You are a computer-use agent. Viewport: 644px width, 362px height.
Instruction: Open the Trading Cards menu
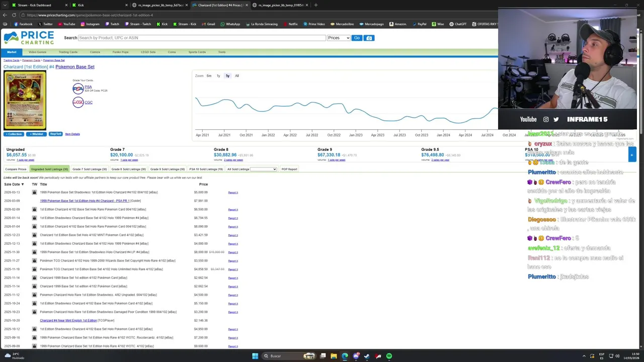coord(68,52)
